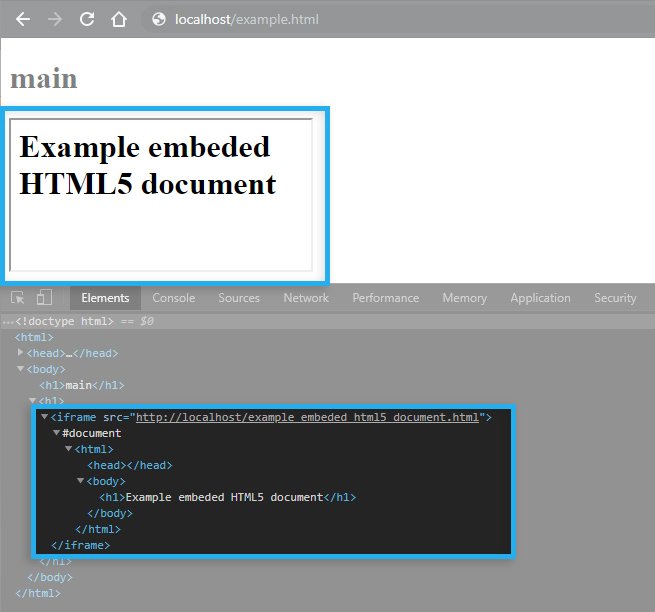
Task: Click the browser back arrow
Action: tap(23, 19)
